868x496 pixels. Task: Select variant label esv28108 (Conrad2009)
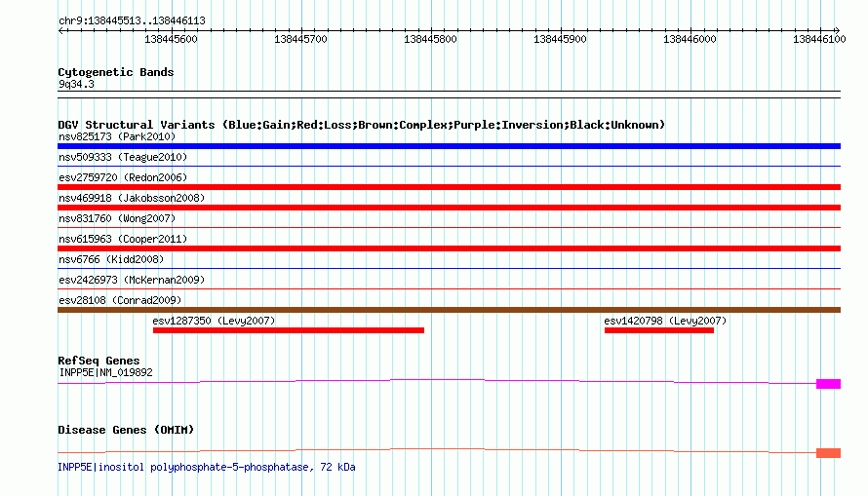120,300
